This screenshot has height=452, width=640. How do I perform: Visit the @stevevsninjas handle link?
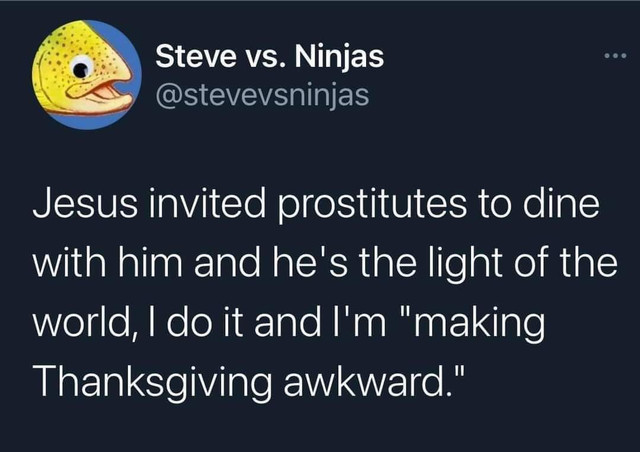coord(262,95)
